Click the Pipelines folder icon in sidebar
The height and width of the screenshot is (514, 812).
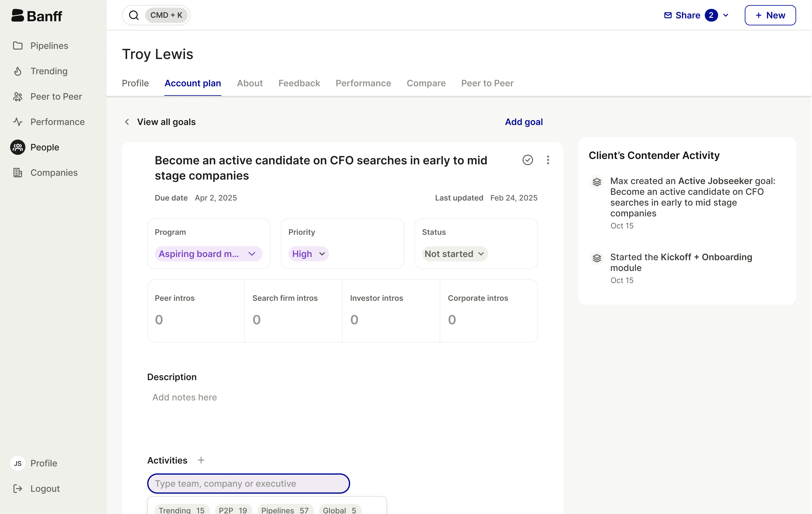(x=18, y=46)
